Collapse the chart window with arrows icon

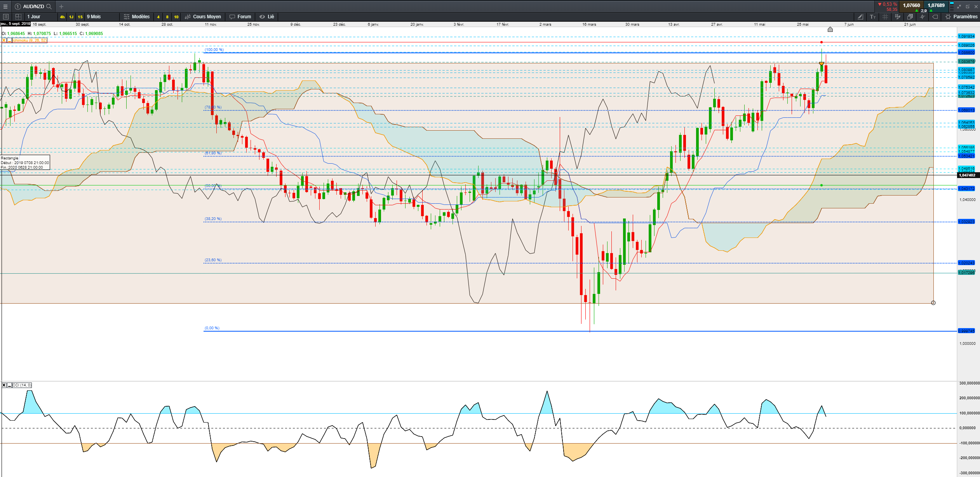[959, 7]
